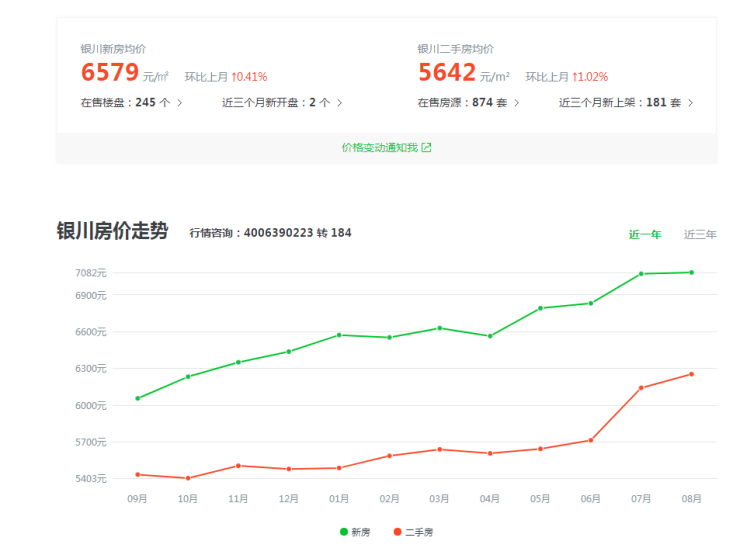Expand the 近三个月新开盘 2 个 chevron
This screenshot has height=555, width=740.
(339, 103)
